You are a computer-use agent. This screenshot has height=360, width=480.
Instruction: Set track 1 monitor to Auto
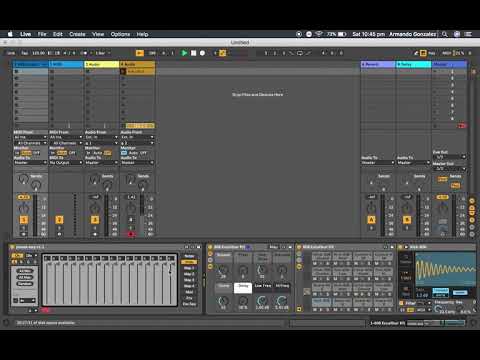[26, 153]
